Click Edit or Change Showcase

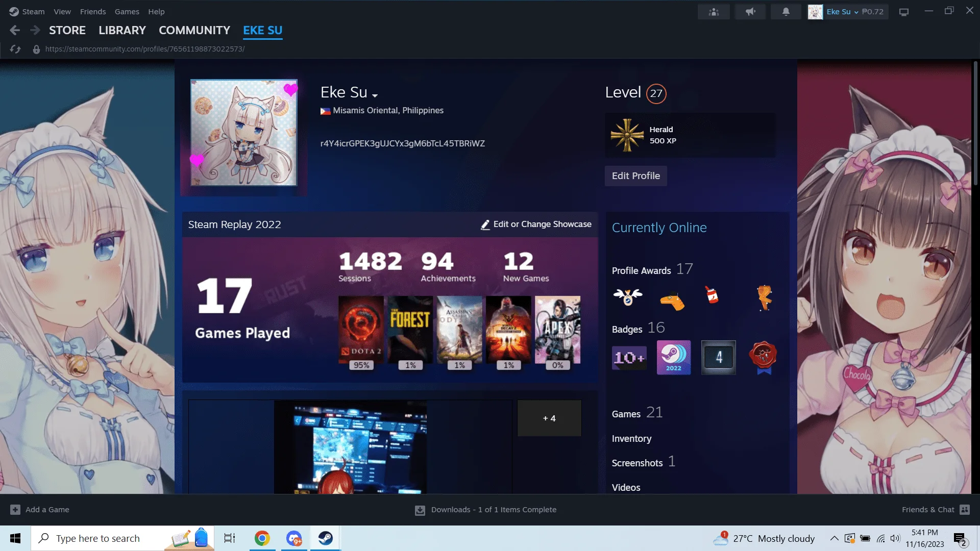[536, 224]
